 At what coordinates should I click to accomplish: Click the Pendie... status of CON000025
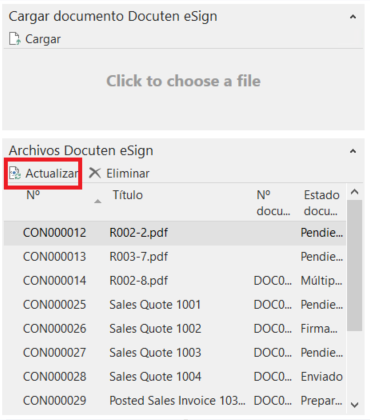pyautogui.click(x=322, y=305)
